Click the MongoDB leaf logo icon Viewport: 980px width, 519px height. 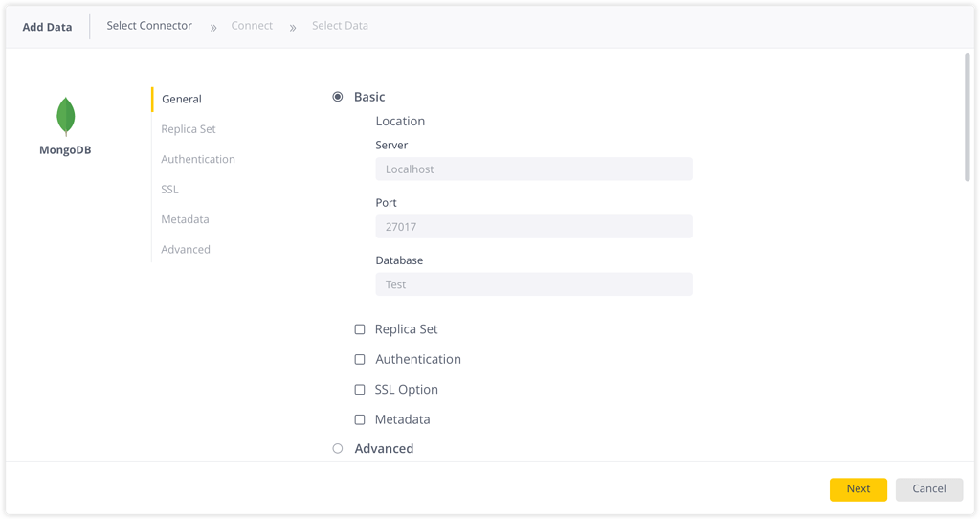(x=65, y=116)
